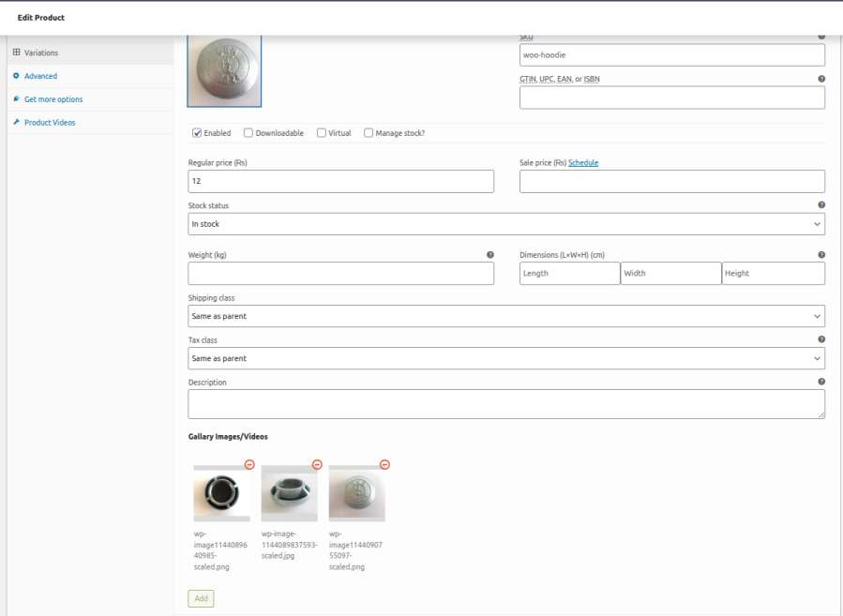Screen dimensions: 843x616
Task: Show help tooltip for Description field
Action: 821,382
